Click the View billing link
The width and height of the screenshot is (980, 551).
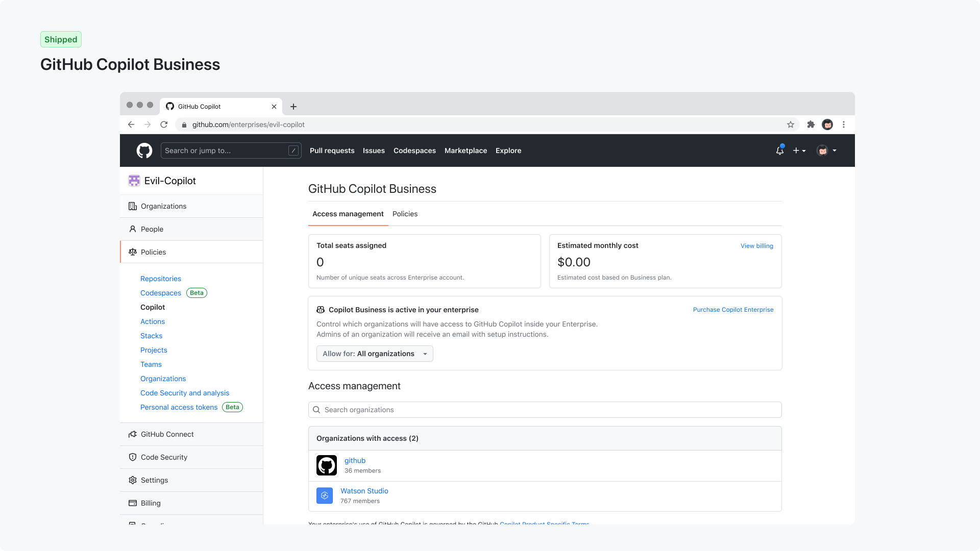[757, 245]
